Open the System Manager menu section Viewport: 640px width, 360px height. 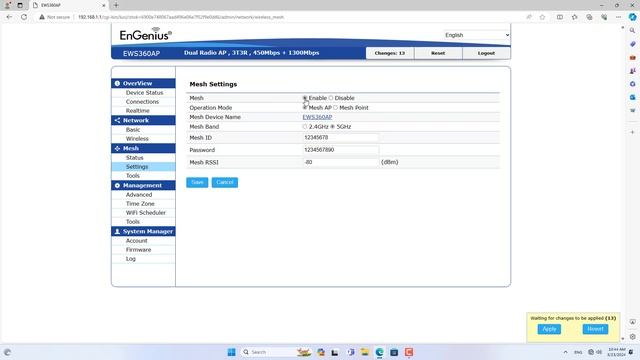pyautogui.click(x=143, y=231)
